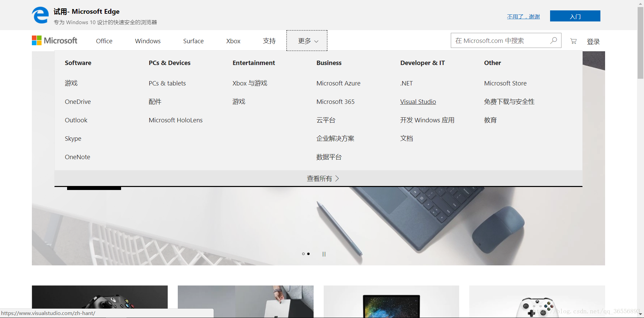This screenshot has height=318, width=644.
Task: Open 配件 under PCs & Devices
Action: point(155,102)
